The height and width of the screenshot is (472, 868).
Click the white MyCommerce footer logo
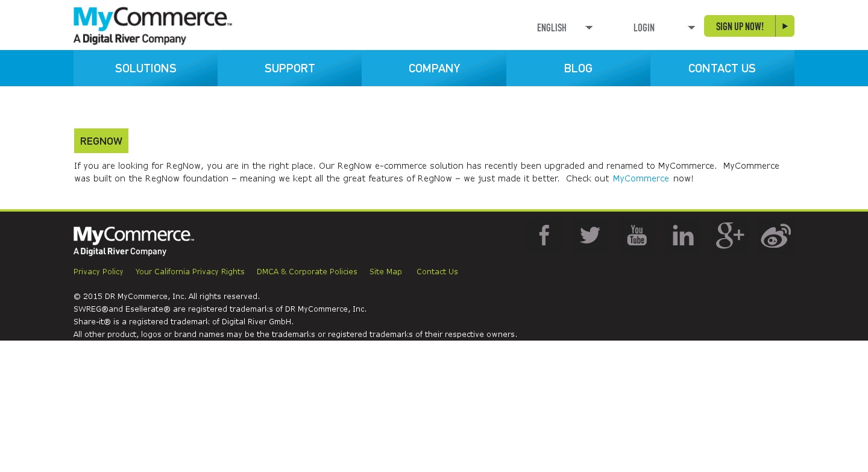point(133,241)
